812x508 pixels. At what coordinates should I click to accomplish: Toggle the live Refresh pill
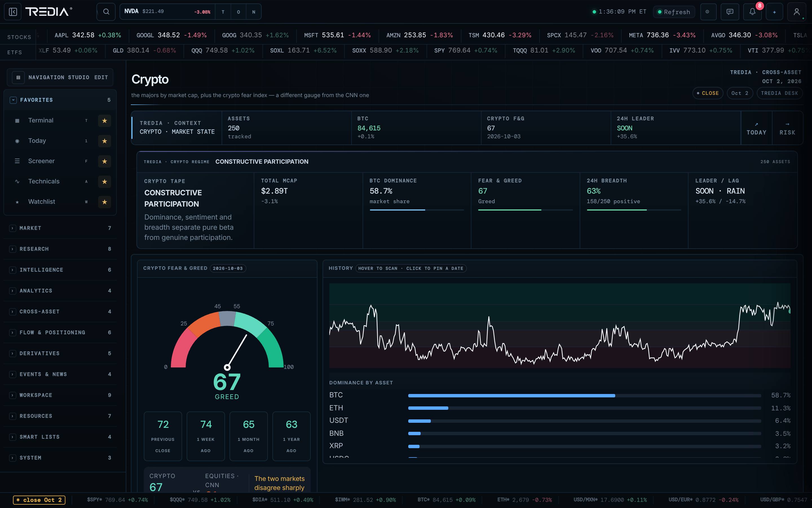674,12
